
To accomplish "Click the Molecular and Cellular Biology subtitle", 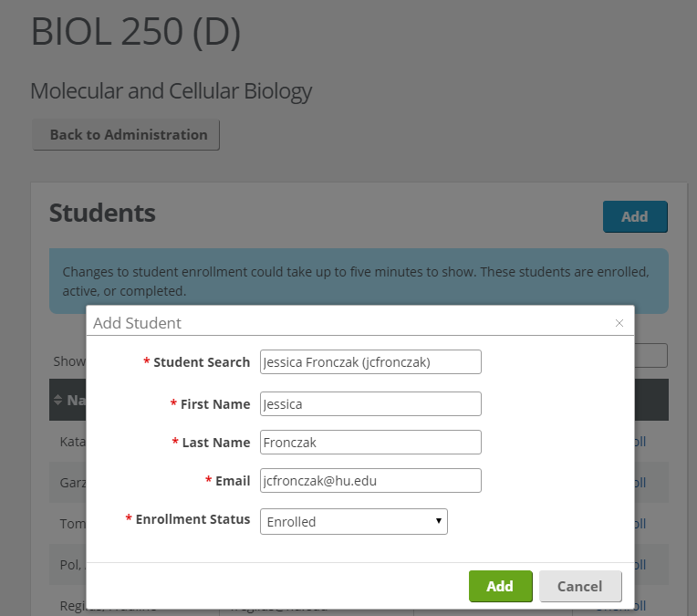I will [172, 91].
